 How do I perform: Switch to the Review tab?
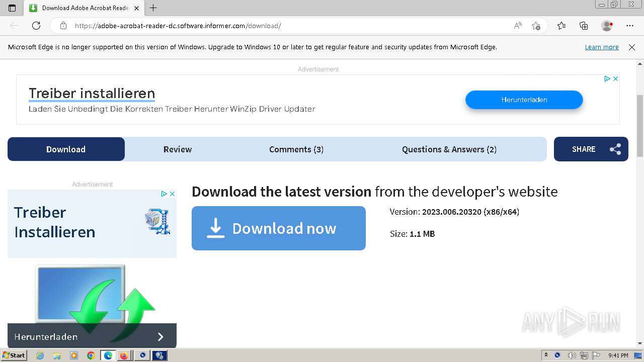pyautogui.click(x=178, y=149)
